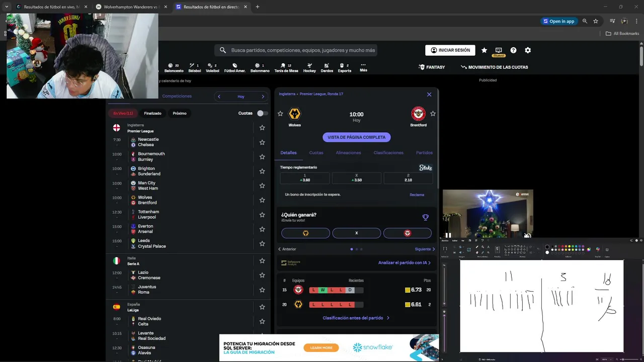Favorite the Everton vs Arsenal match
Screen dimensions: 644x362
point(262,229)
